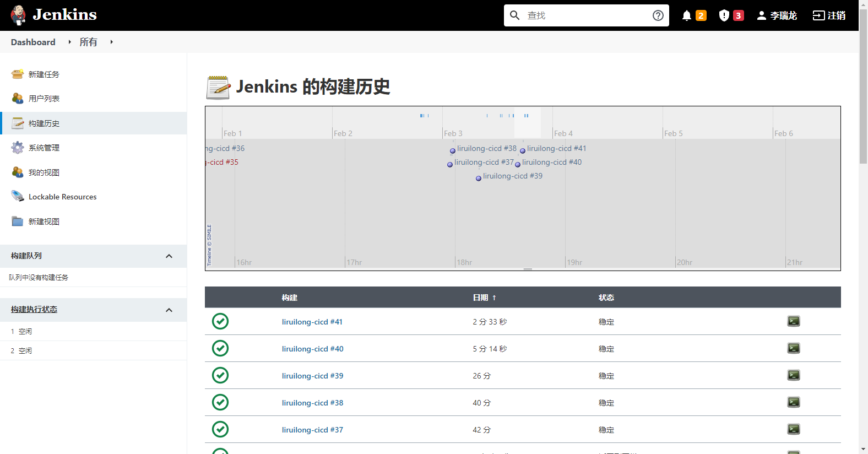Click the 新建视图 folder icon
This screenshot has width=868, height=454.
coord(18,221)
